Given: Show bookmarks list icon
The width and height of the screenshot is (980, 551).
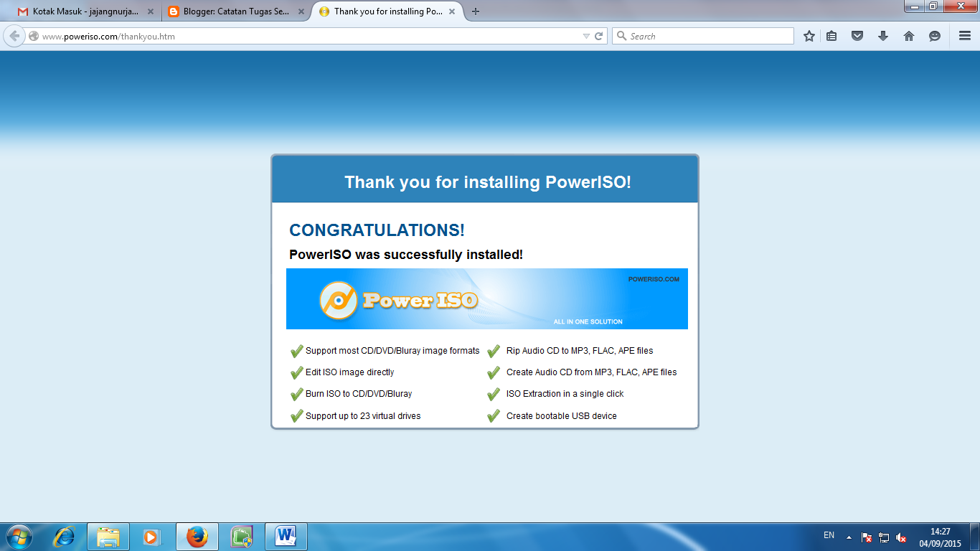Looking at the screenshot, I should [831, 36].
